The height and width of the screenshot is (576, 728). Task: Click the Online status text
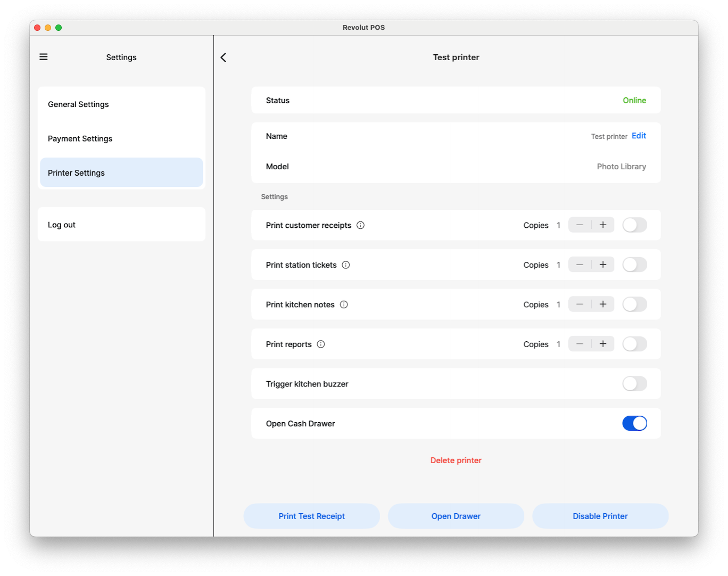634,101
